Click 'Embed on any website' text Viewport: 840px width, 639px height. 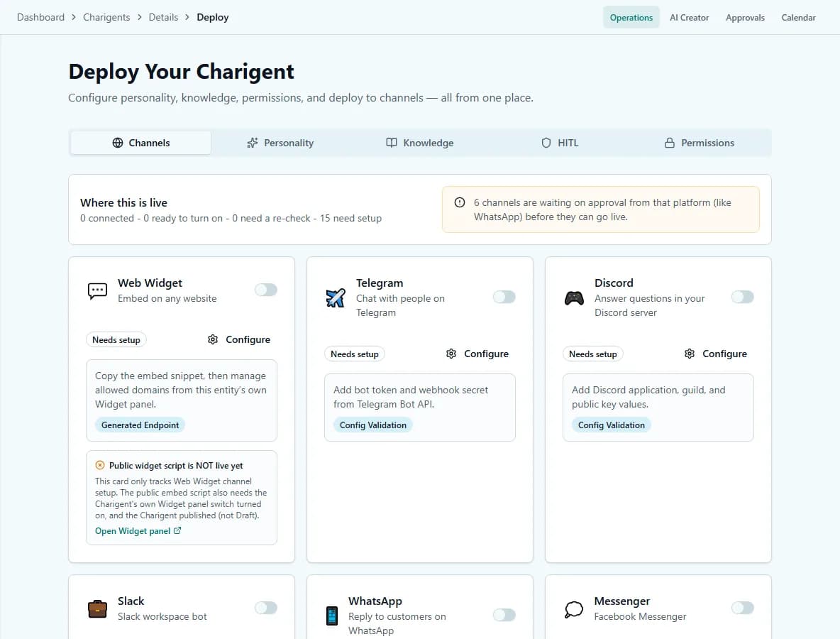(167, 299)
